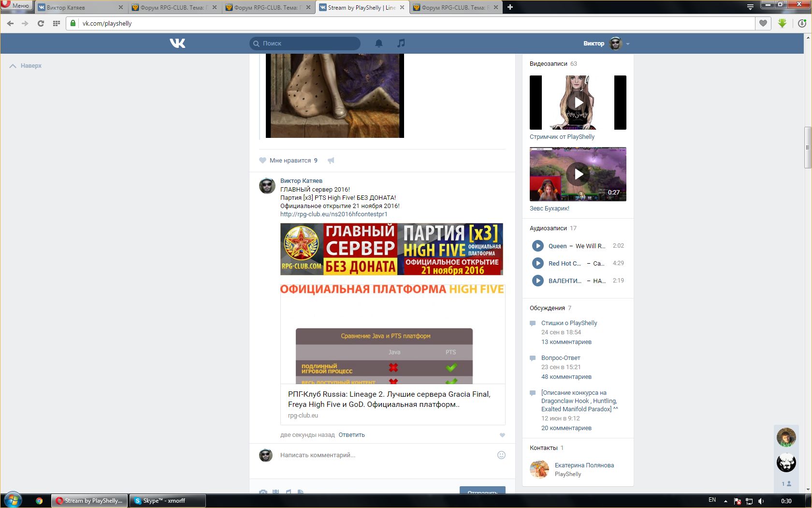This screenshot has width=812, height=508.
Task: Open the 'Екатерина Полянова' contact
Action: (584, 465)
